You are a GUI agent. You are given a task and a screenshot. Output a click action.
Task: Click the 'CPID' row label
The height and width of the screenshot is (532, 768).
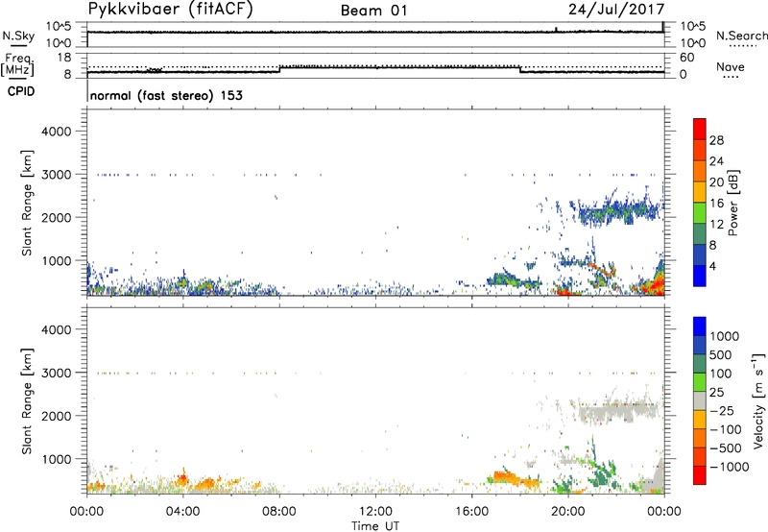[21, 91]
